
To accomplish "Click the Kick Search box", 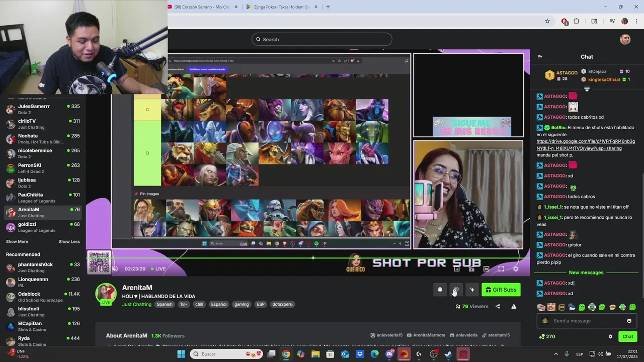I will pos(322,39).
